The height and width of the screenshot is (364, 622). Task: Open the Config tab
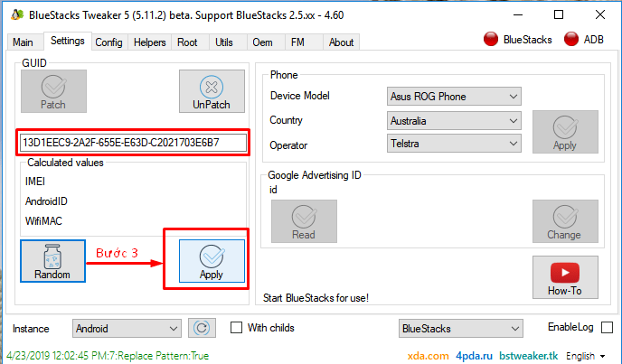tap(108, 42)
